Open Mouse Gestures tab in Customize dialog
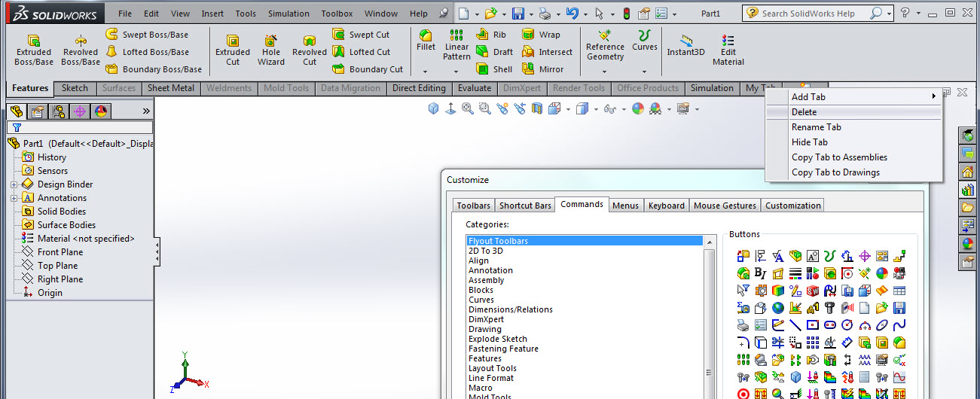980x399 pixels. 725,206
